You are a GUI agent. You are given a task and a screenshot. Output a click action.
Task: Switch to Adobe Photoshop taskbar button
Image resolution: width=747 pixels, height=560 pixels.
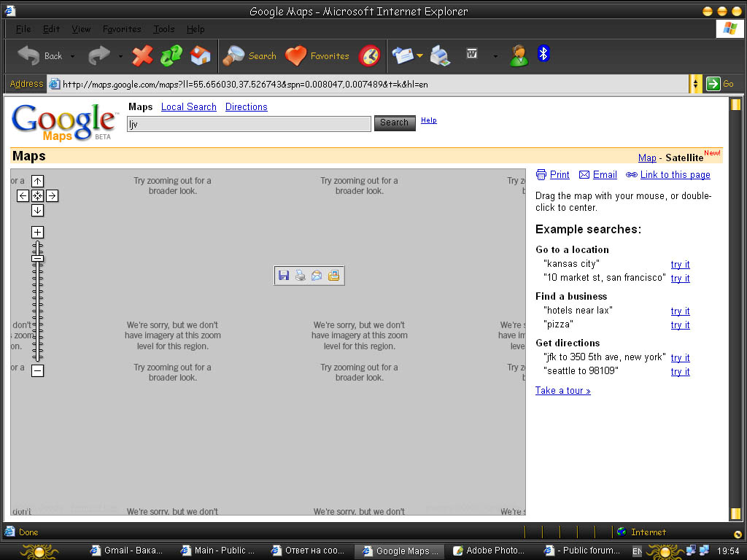point(489,551)
